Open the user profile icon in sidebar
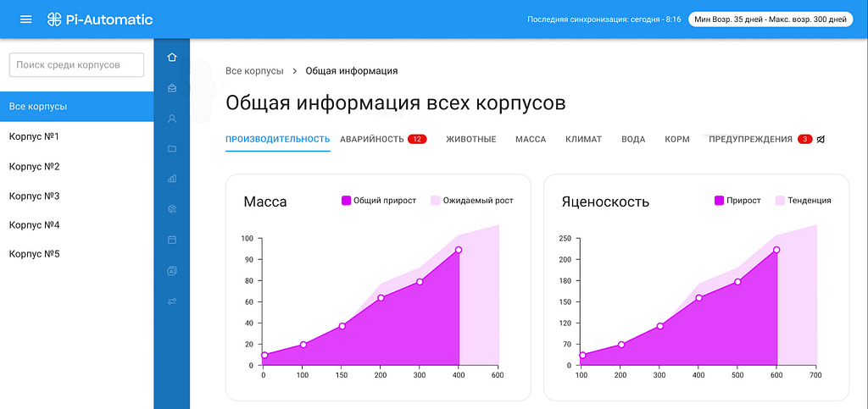 tap(171, 119)
